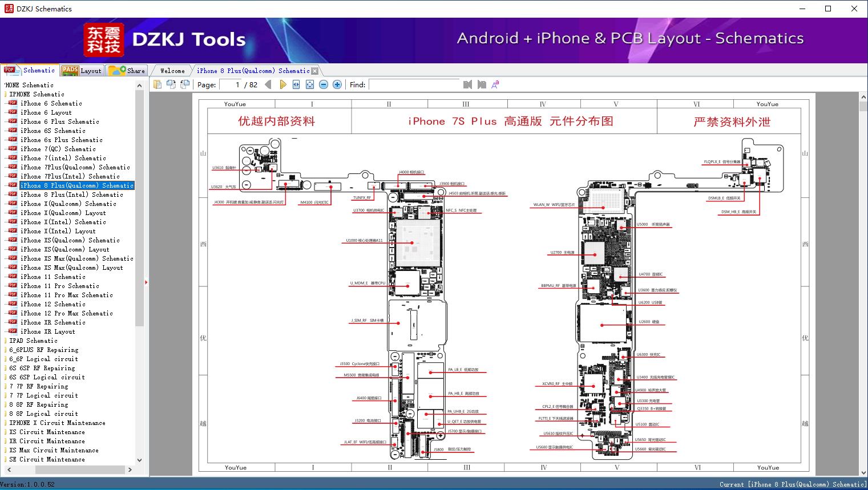
Task: Zoom in with the plus icon
Action: coord(337,84)
